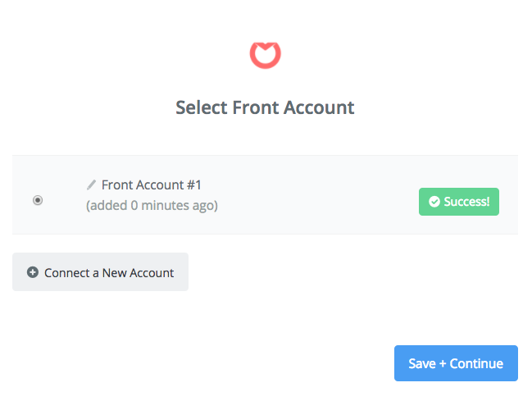
Task: Click the Front app logo above the heading
Action: coord(265,55)
